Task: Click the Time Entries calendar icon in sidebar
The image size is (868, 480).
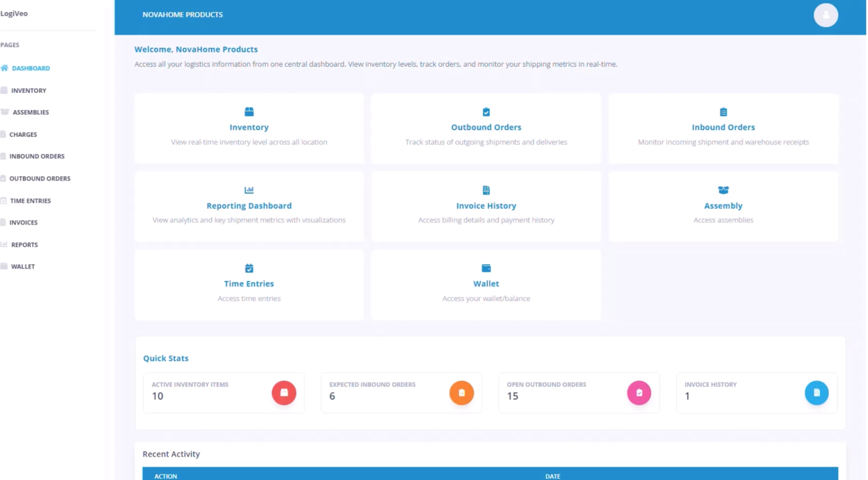Action: point(3,200)
